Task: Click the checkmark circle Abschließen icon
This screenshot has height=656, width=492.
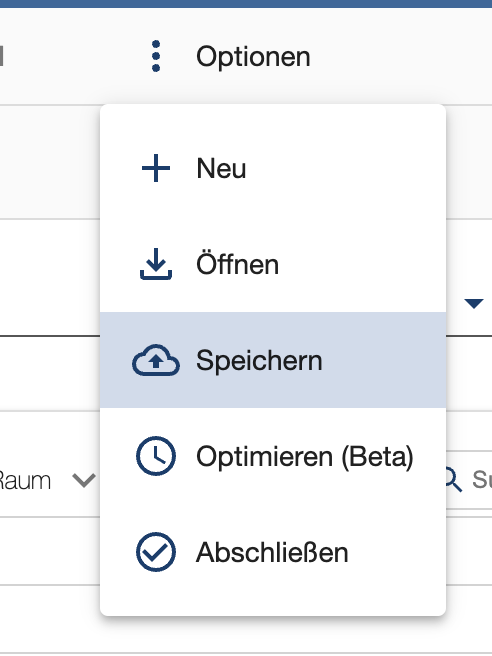Action: 156,552
